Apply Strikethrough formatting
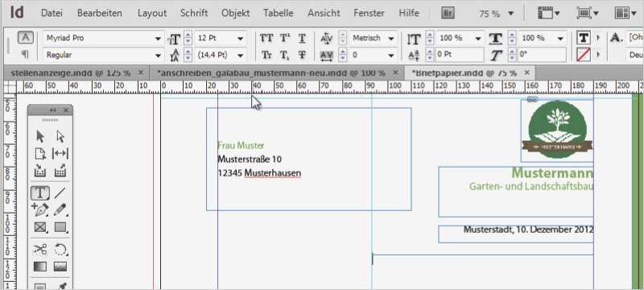The width and height of the screenshot is (644, 290). (302, 55)
